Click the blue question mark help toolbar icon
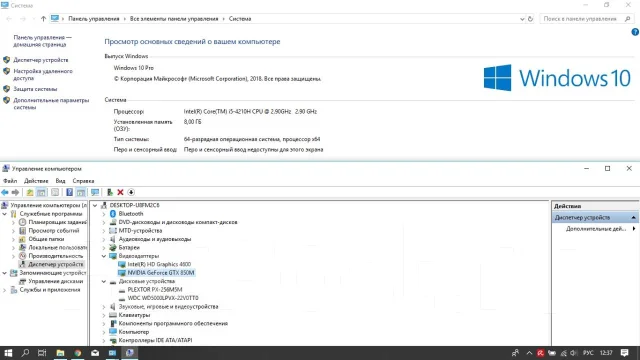 [x=69, y=192]
